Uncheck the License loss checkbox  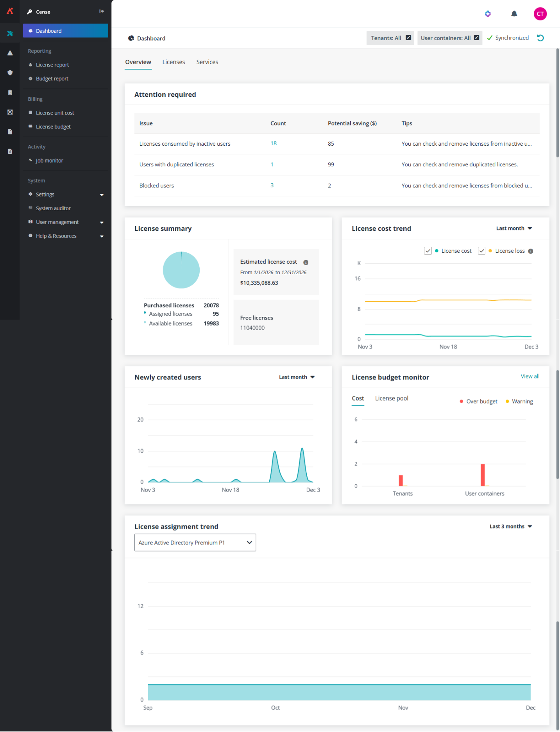481,251
